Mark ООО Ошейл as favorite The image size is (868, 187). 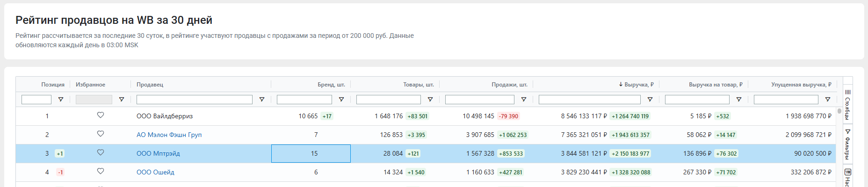100,171
